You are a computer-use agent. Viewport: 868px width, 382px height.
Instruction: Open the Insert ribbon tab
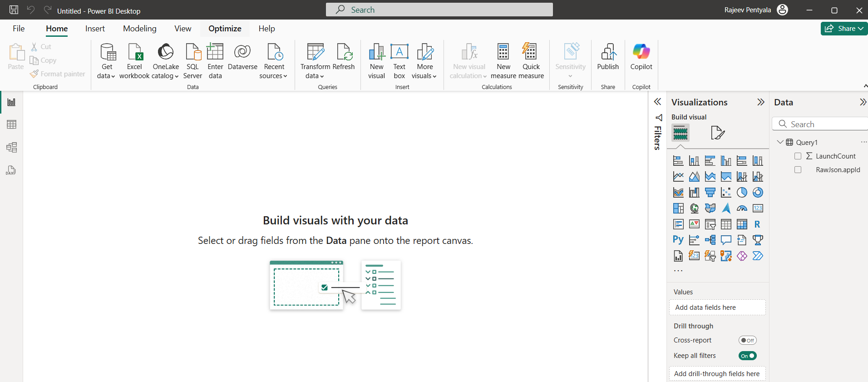point(95,29)
